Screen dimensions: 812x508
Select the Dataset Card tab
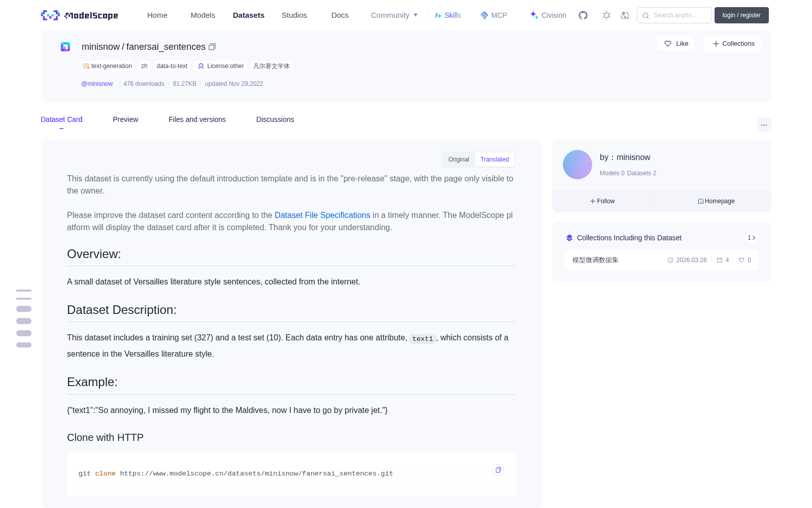(x=61, y=119)
